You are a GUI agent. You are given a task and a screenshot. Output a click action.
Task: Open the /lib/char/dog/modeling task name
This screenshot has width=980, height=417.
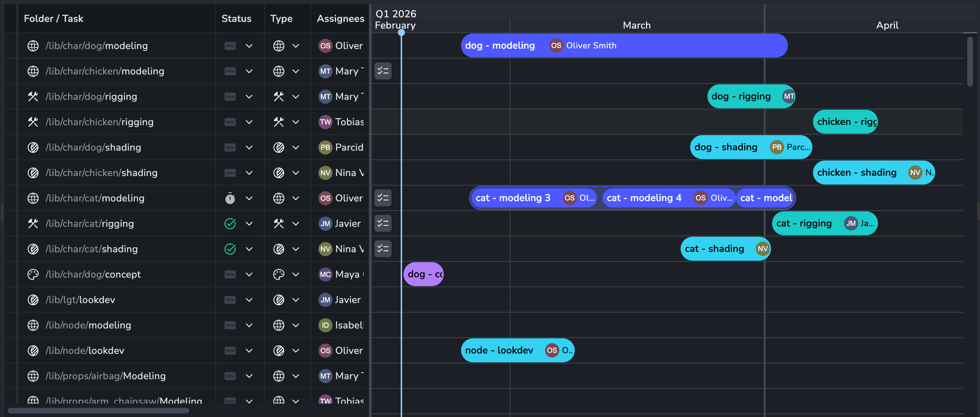coord(97,46)
